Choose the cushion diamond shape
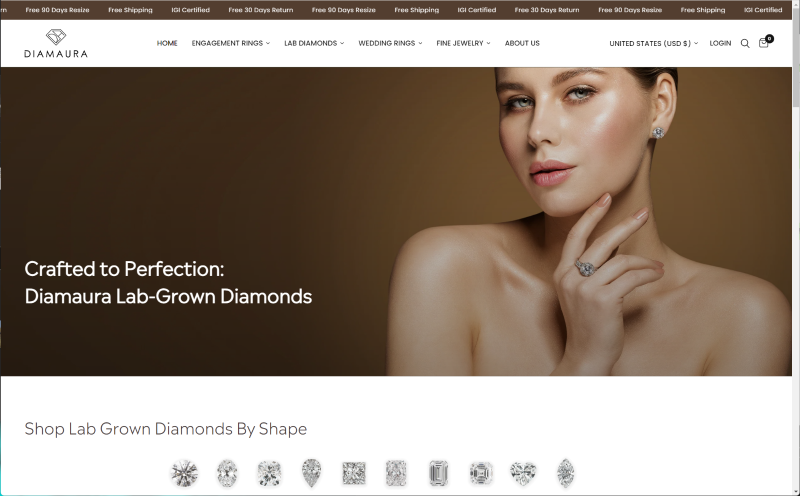 pyautogui.click(x=269, y=473)
